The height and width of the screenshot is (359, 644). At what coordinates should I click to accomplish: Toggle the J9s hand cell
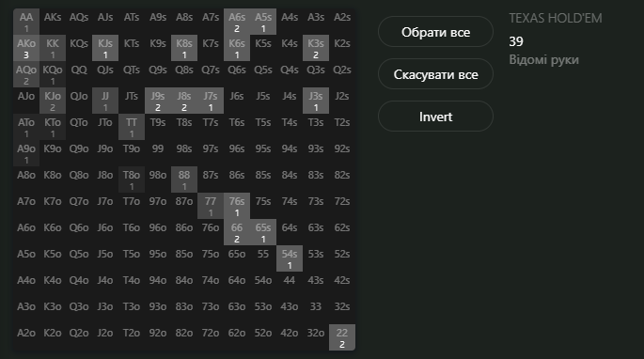[158, 101]
